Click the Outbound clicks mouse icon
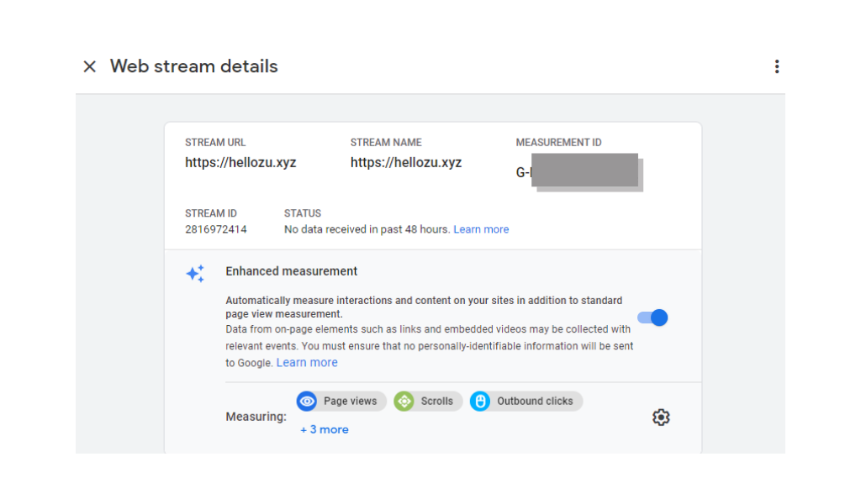Image resolution: width=861 pixels, height=504 pixels. 480,402
